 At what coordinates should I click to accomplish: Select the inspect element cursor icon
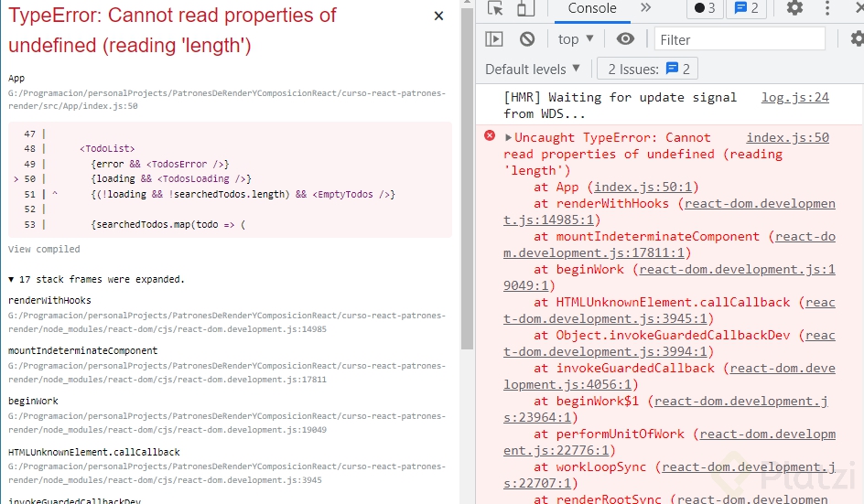[495, 8]
